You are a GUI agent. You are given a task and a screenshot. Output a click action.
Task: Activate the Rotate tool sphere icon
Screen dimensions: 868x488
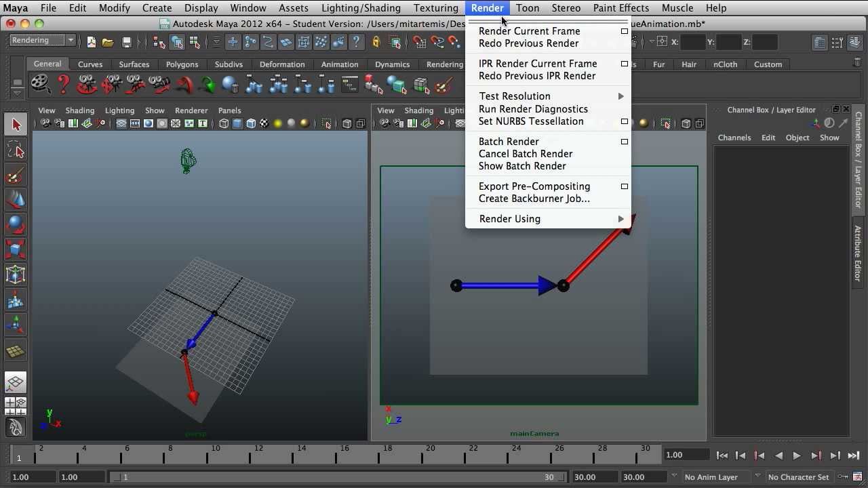(16, 225)
